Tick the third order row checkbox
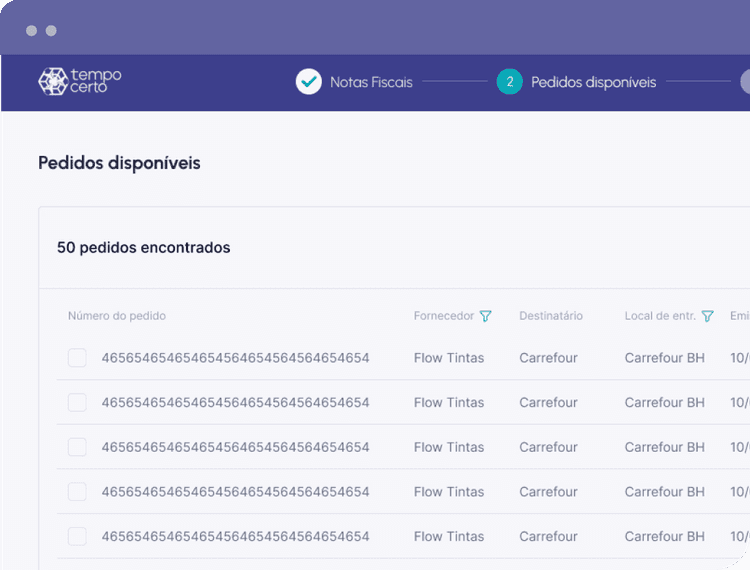Image resolution: width=750 pixels, height=570 pixels. pos(77,447)
